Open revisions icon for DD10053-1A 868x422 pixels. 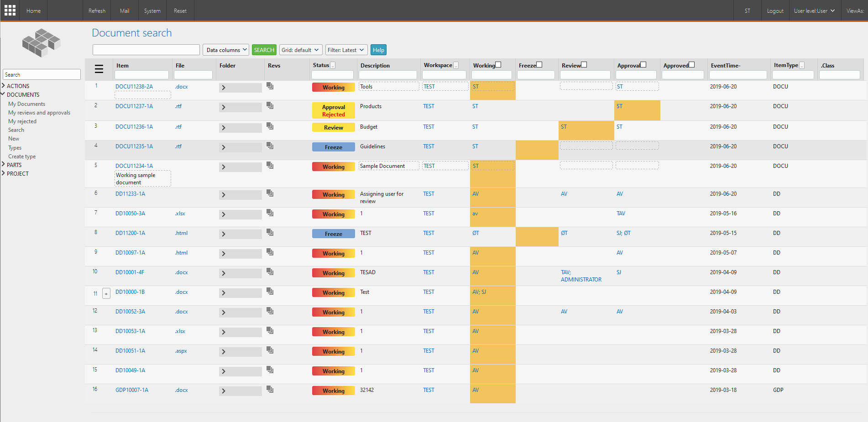click(270, 330)
